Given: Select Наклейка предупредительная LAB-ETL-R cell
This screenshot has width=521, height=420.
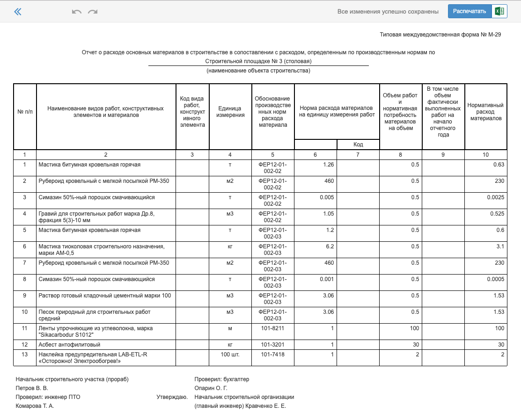Looking at the screenshot, I should (106, 358).
